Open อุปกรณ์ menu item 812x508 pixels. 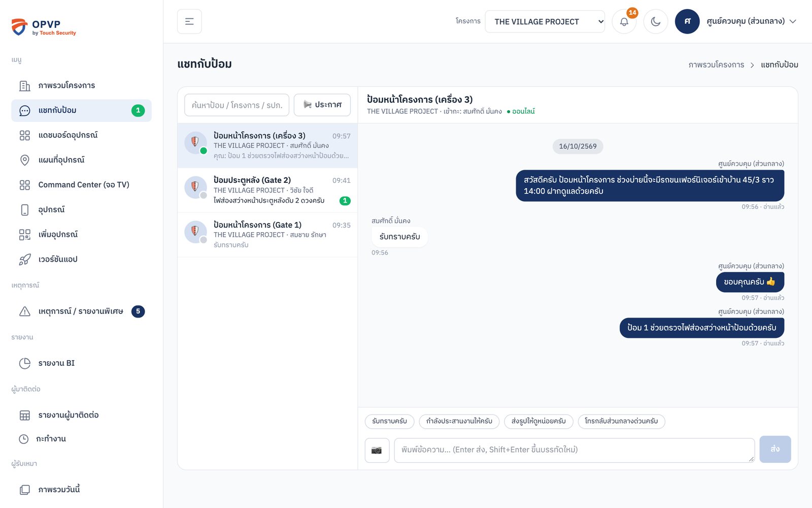81,210
